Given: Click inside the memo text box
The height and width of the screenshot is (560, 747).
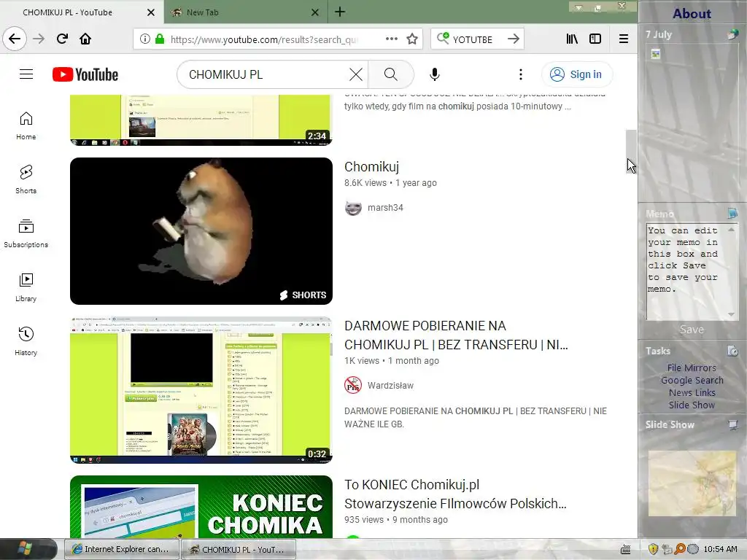Looking at the screenshot, I should (x=687, y=271).
